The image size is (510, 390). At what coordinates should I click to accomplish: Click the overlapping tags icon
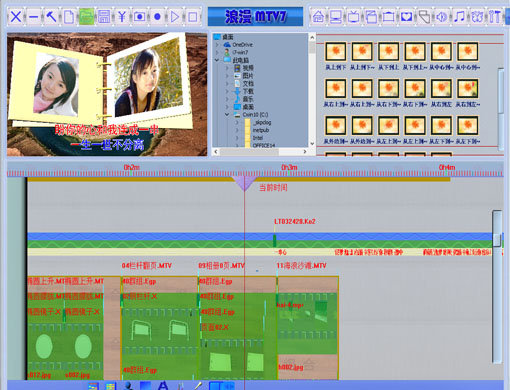point(424,16)
